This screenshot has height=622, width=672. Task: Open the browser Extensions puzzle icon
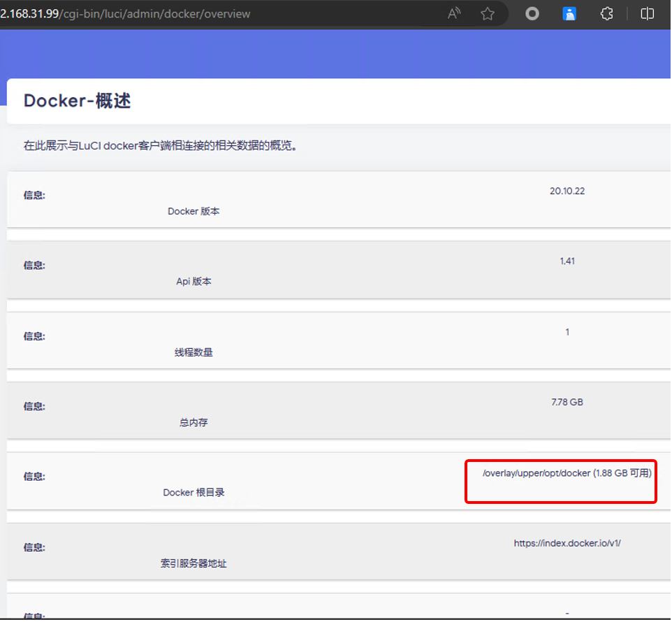coord(606,13)
